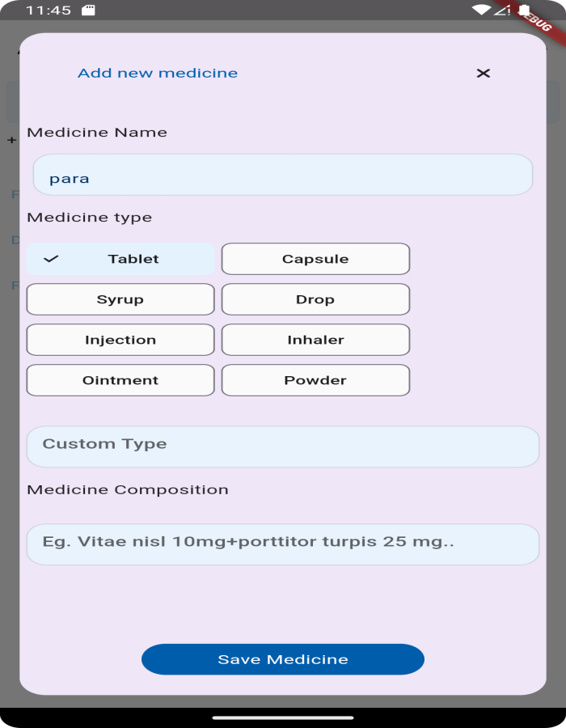
Task: Open the Add new medicine title link
Action: point(158,73)
